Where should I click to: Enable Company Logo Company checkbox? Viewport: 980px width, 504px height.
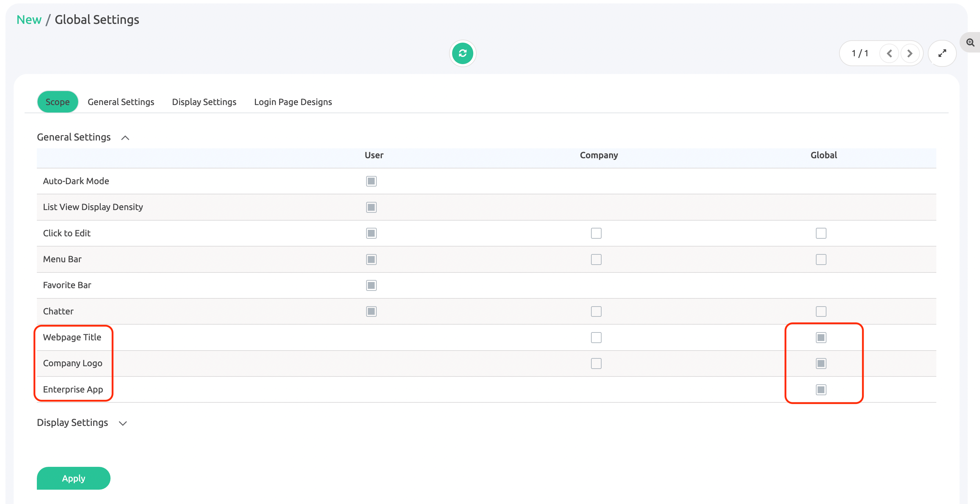(x=596, y=364)
